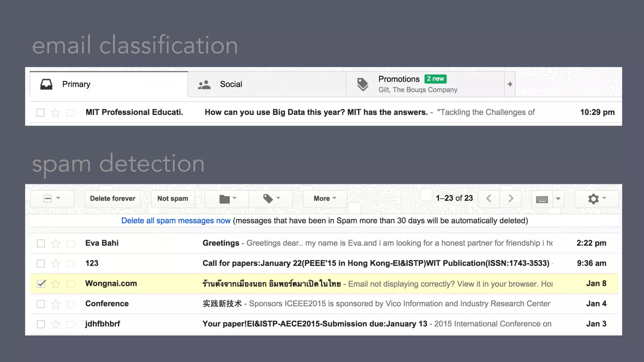Image resolution: width=644 pixels, height=362 pixels.
Task: Tick the Conference email checkbox
Action: [x=41, y=304]
